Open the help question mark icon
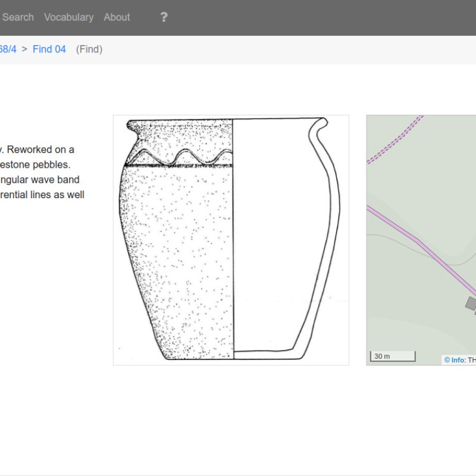The height and width of the screenshot is (476, 476). coord(164,17)
